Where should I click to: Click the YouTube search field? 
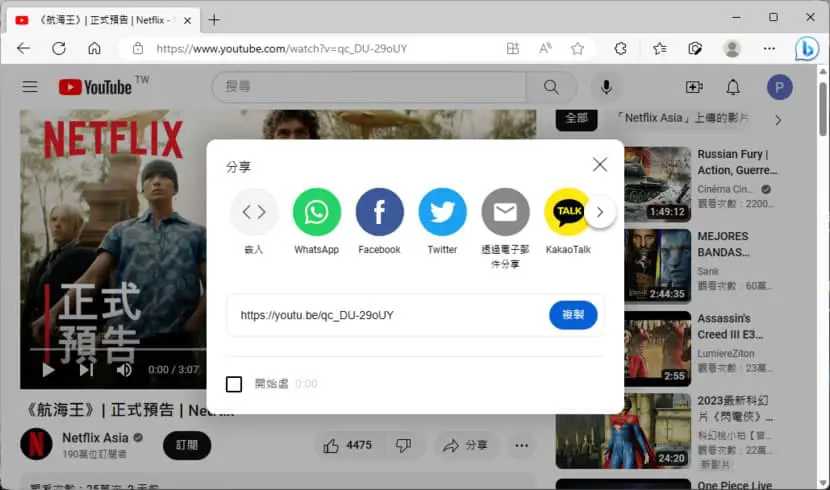(369, 87)
